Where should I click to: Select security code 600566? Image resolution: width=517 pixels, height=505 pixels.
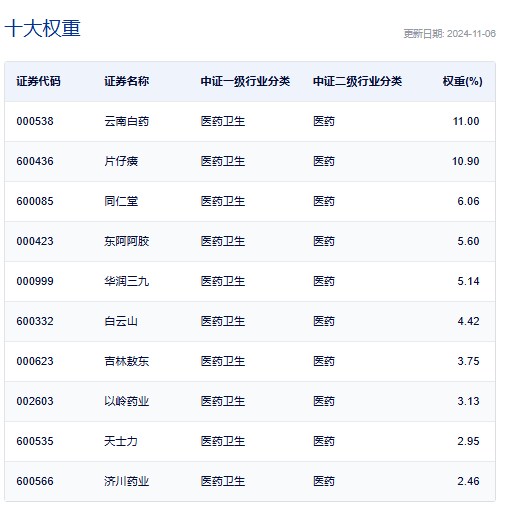pyautogui.click(x=35, y=481)
